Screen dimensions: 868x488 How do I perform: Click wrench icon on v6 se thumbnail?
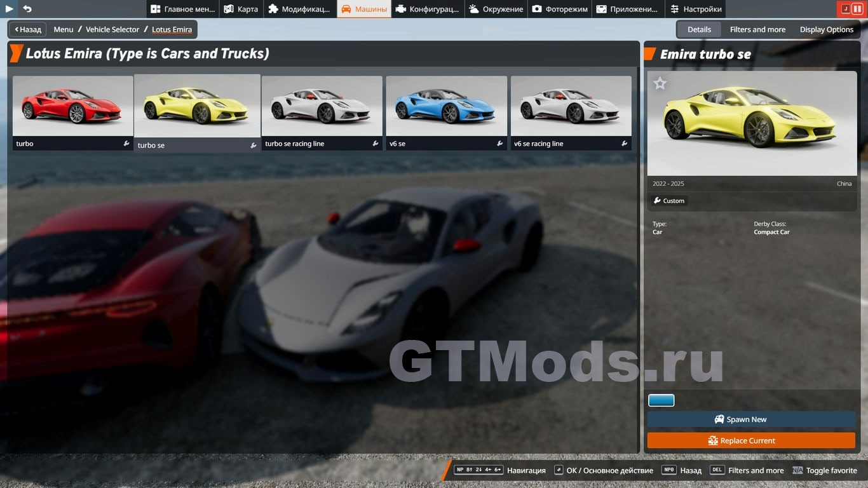tap(500, 144)
